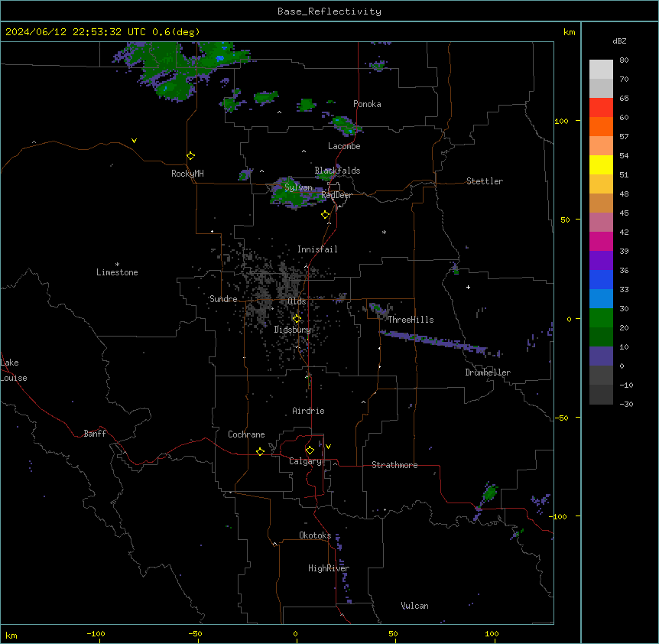Click the -100 tick on the bottom axis
Viewport: 659px width, 644px height.
96,633
